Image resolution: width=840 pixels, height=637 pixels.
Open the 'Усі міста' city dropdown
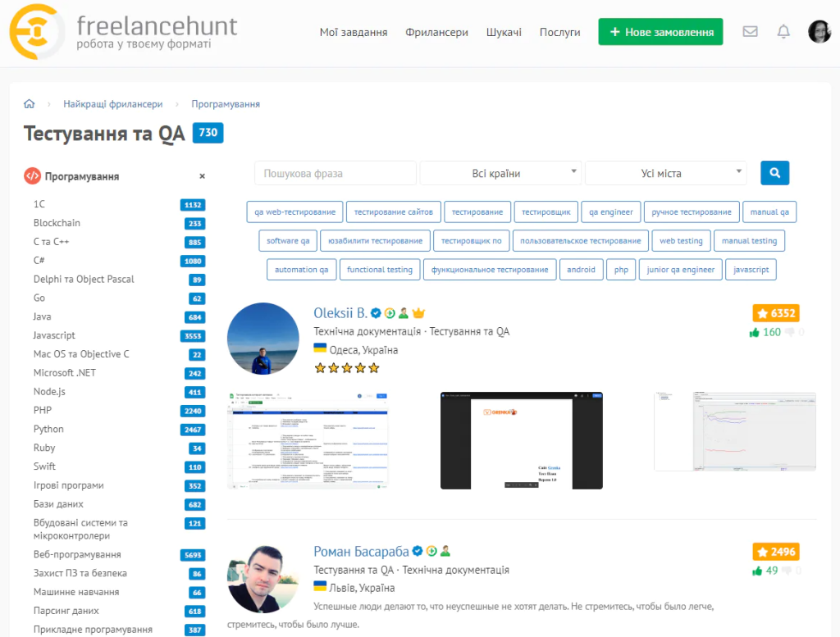(665, 174)
